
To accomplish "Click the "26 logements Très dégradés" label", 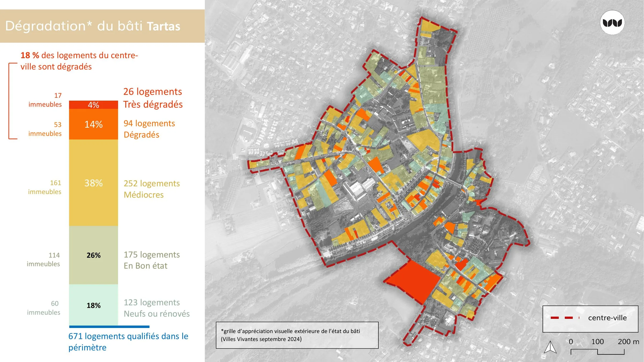I will (x=153, y=98).
